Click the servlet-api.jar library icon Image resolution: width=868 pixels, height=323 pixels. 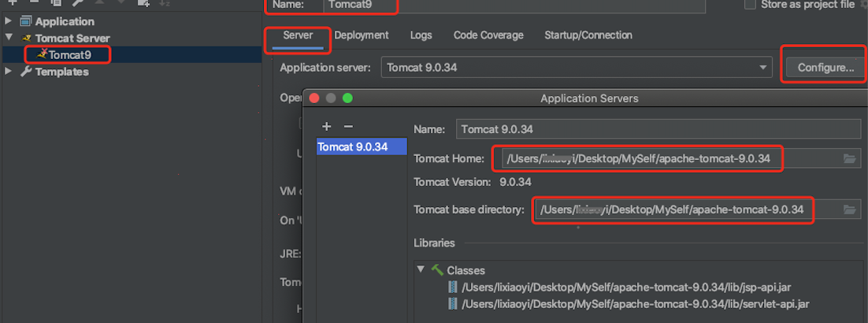(x=452, y=303)
